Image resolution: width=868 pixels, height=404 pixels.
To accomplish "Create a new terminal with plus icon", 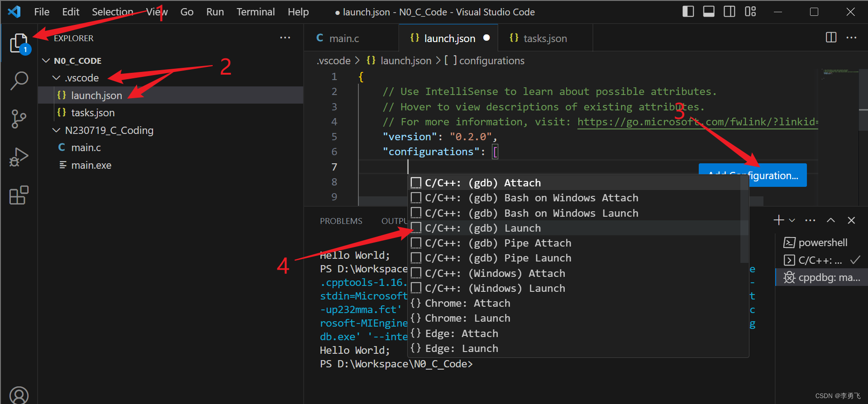I will pos(779,220).
